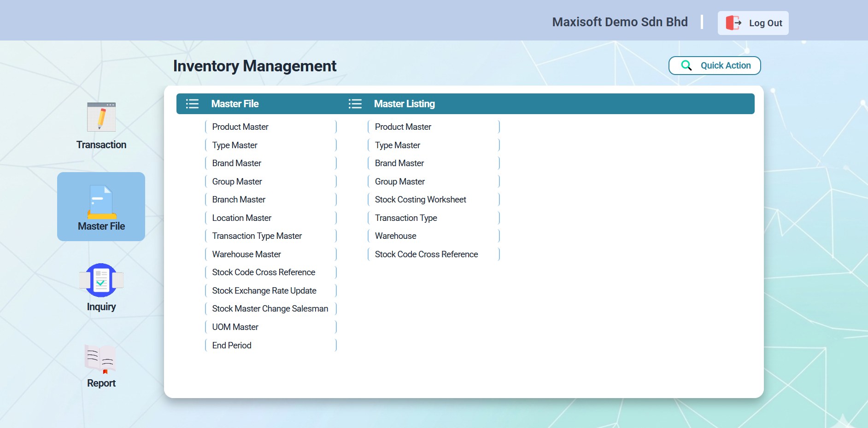Click the list icon beside Master Listing header
Viewport: 868px width, 428px height.
(355, 104)
